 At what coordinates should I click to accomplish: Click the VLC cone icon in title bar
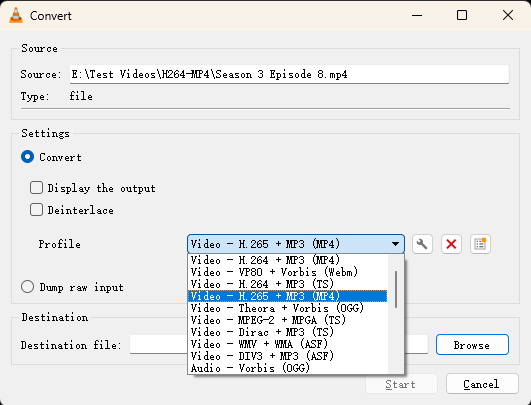click(x=16, y=15)
